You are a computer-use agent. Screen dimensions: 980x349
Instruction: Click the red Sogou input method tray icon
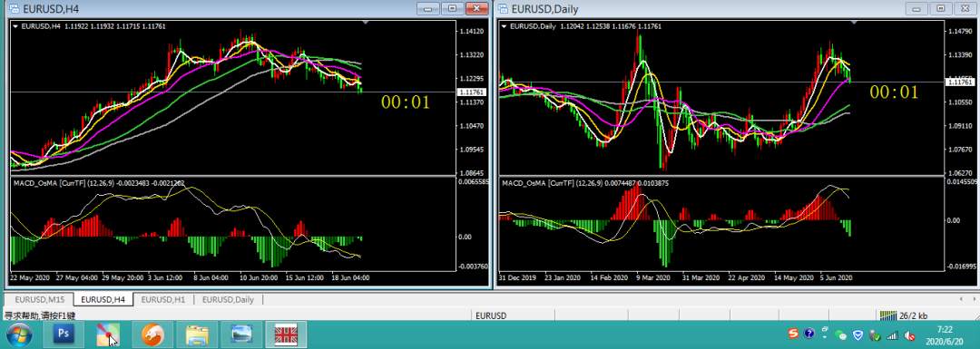click(793, 334)
